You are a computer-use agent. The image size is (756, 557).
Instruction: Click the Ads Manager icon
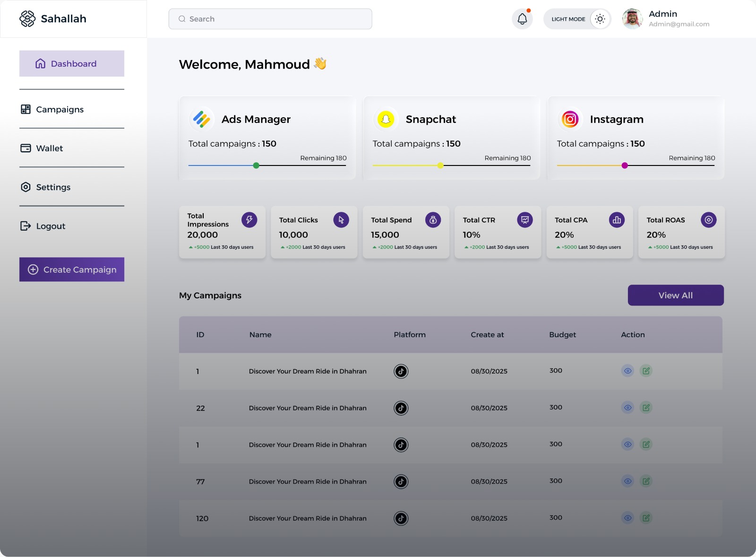(202, 119)
